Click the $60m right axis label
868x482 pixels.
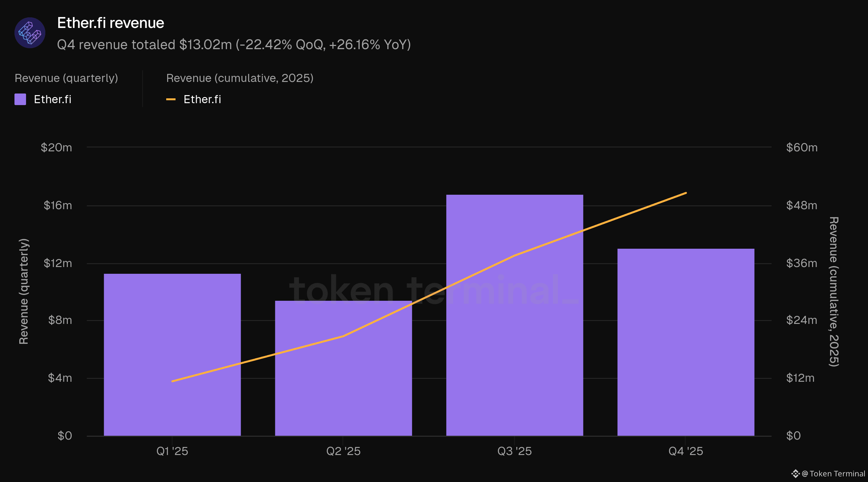point(802,147)
